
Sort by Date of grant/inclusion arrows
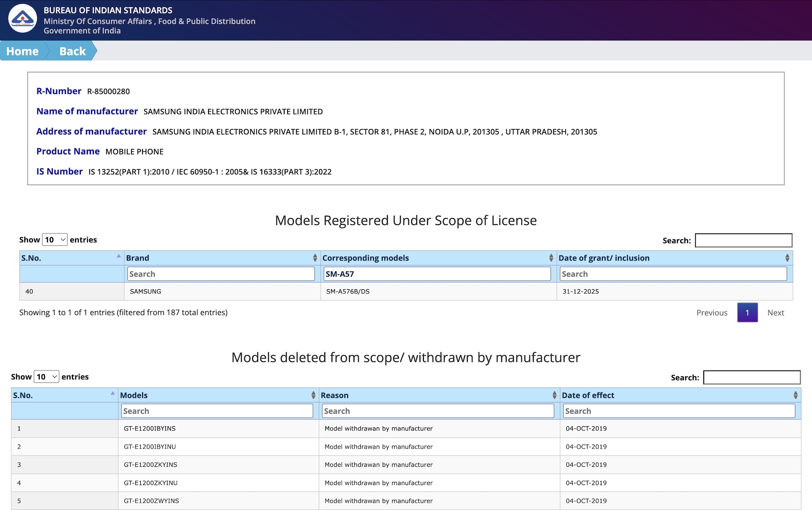[x=787, y=258]
